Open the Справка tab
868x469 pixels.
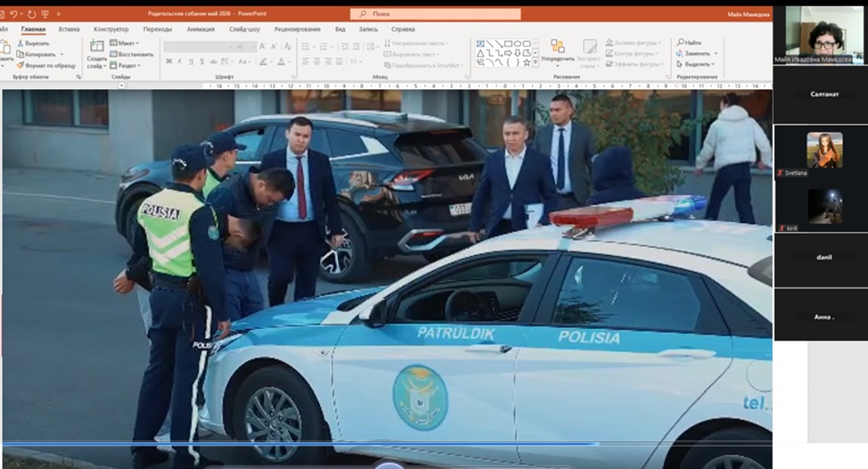coord(403,29)
